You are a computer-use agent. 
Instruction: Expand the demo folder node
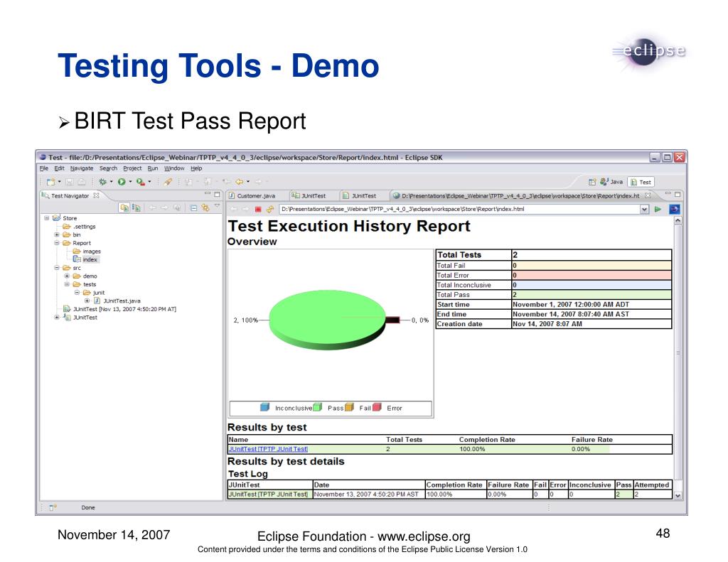click(x=67, y=276)
